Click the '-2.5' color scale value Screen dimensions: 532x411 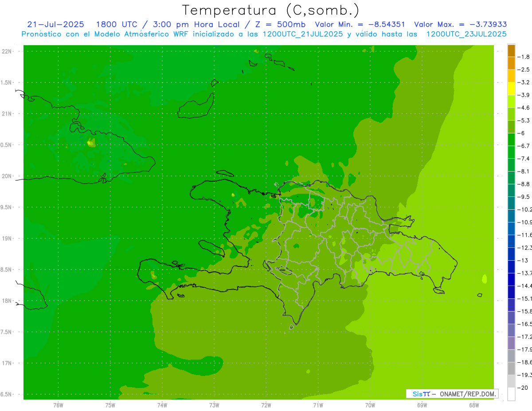click(524, 70)
